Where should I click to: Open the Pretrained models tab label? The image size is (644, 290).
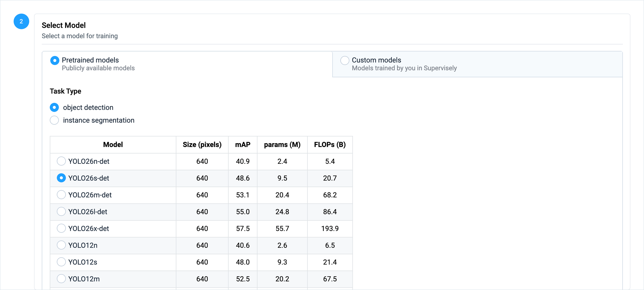[90, 60]
